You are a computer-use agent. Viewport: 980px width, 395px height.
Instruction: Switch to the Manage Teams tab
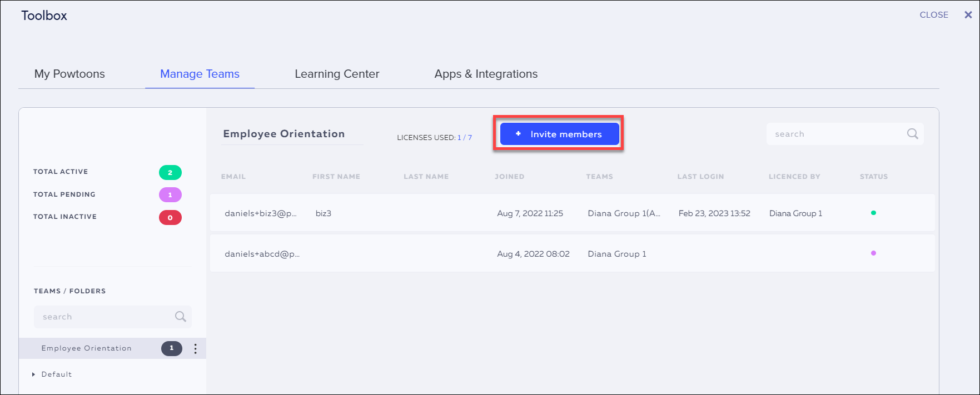click(x=200, y=74)
